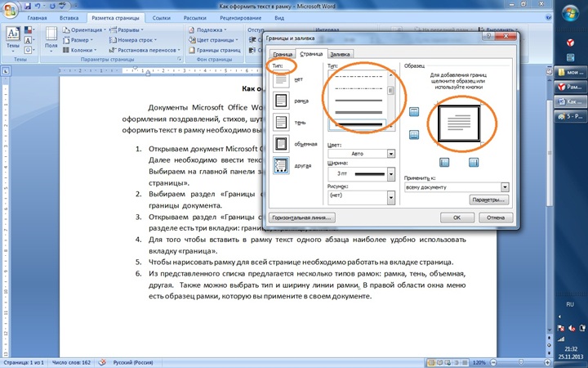The image size is (588, 368).
Task: Toggle bottom border button beside preview
Action: tap(414, 135)
